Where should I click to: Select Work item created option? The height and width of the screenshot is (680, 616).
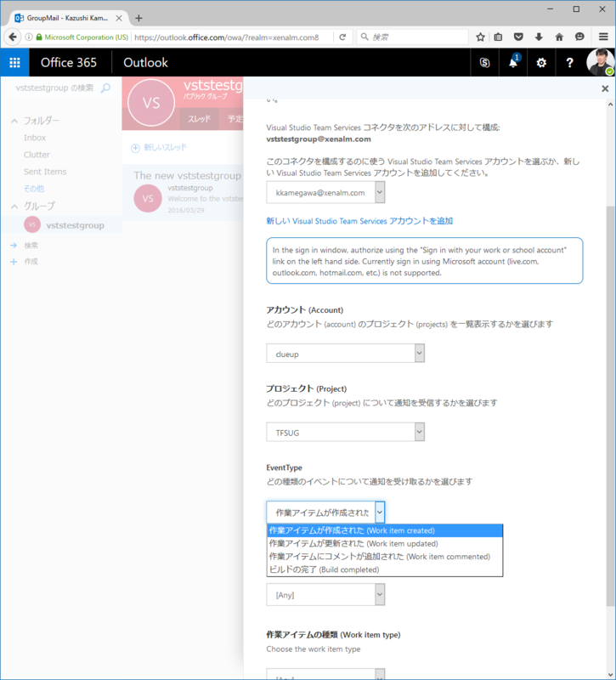pyautogui.click(x=385, y=530)
